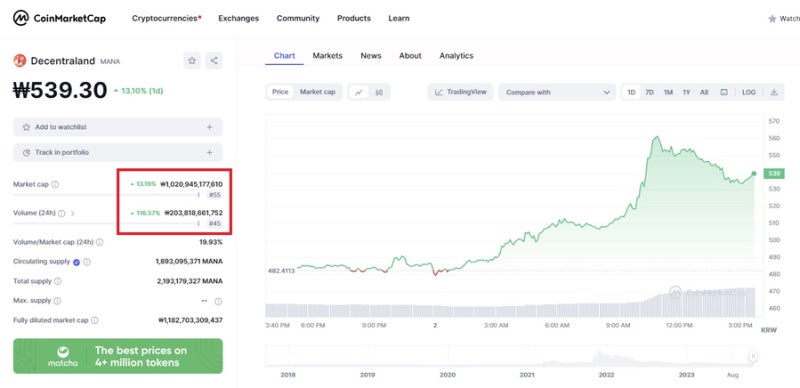
Task: Click the Circulating supply info icon
Action: pos(87,262)
